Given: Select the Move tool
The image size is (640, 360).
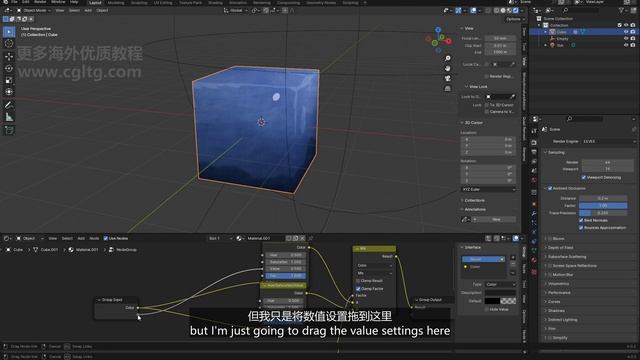Looking at the screenshot, I should tap(9, 56).
